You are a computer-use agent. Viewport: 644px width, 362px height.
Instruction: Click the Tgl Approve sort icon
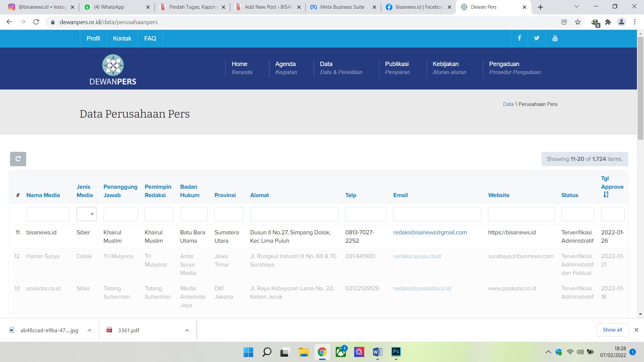(x=606, y=195)
